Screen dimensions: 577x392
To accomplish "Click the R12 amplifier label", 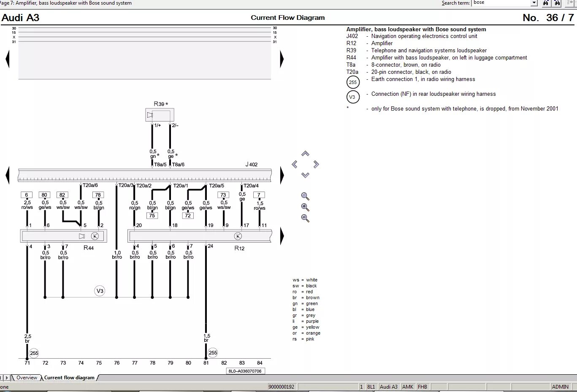I will tap(239, 248).
